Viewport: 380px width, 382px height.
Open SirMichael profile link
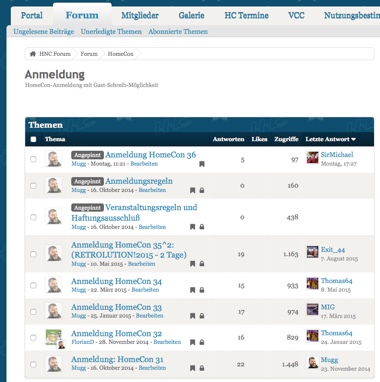[x=337, y=155]
